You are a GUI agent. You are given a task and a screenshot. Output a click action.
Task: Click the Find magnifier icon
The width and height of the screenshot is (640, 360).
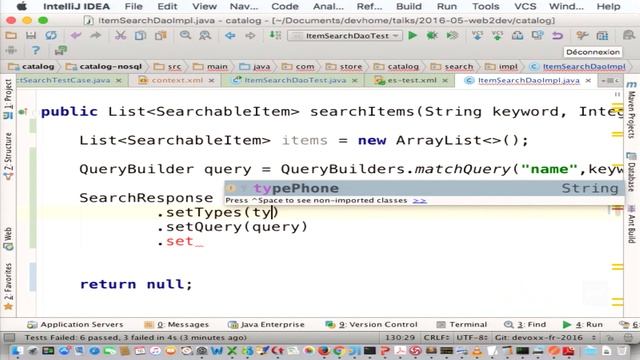185,36
